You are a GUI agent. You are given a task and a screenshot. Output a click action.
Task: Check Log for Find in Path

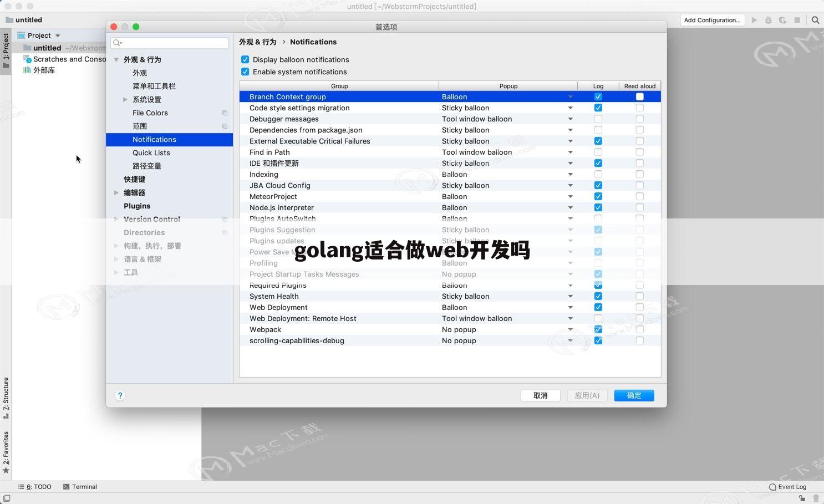[598, 152]
